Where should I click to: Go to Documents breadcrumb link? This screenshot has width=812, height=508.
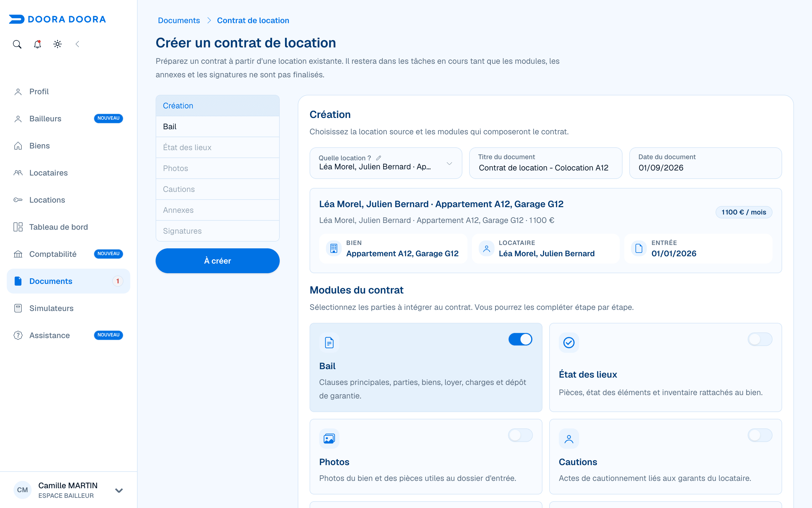coord(179,21)
